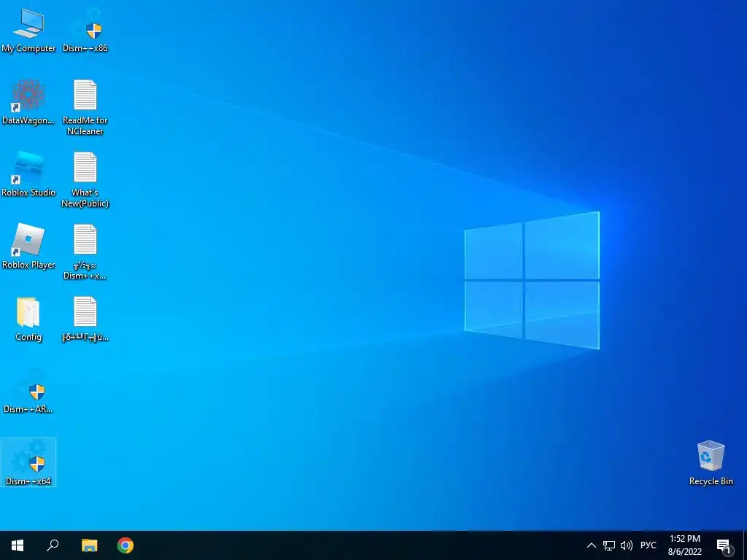This screenshot has height=560, width=747.
Task: Open the Windows Start menu
Action: (x=18, y=545)
